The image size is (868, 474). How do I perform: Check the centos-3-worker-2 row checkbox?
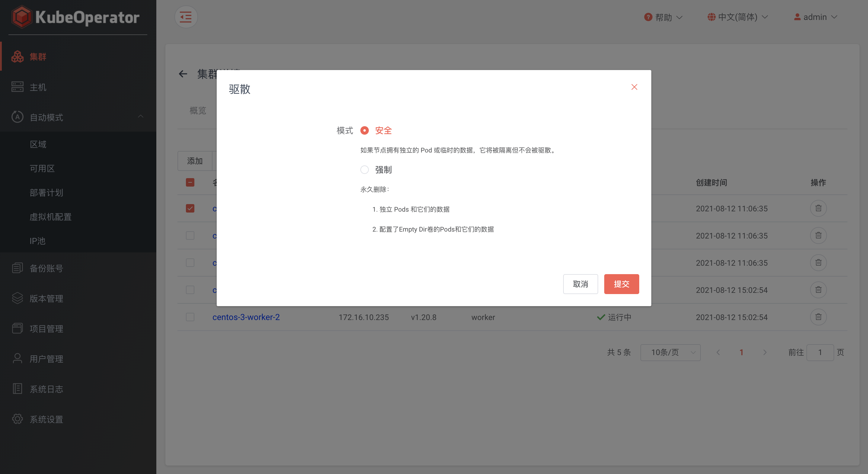pos(190,317)
